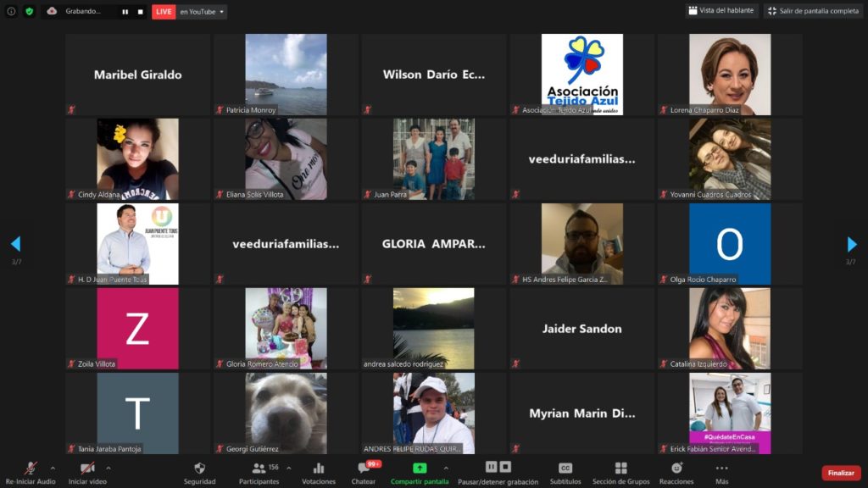
Task: Select Asociación Tejido Azul participant tile
Action: [581, 75]
